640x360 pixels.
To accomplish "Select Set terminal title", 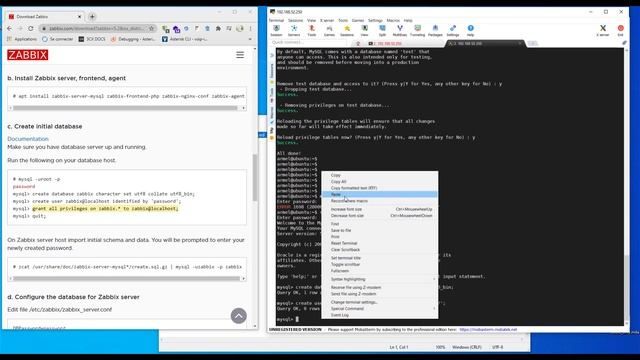I will 380,258.
